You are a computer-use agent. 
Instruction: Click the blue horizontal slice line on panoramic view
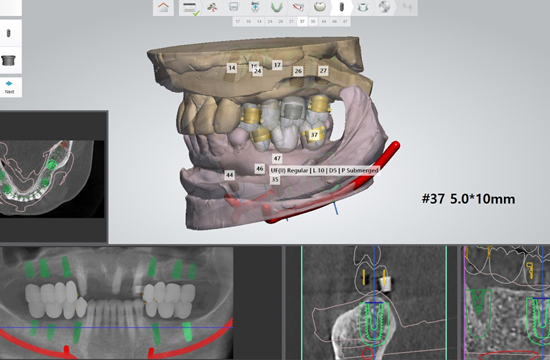point(116,328)
